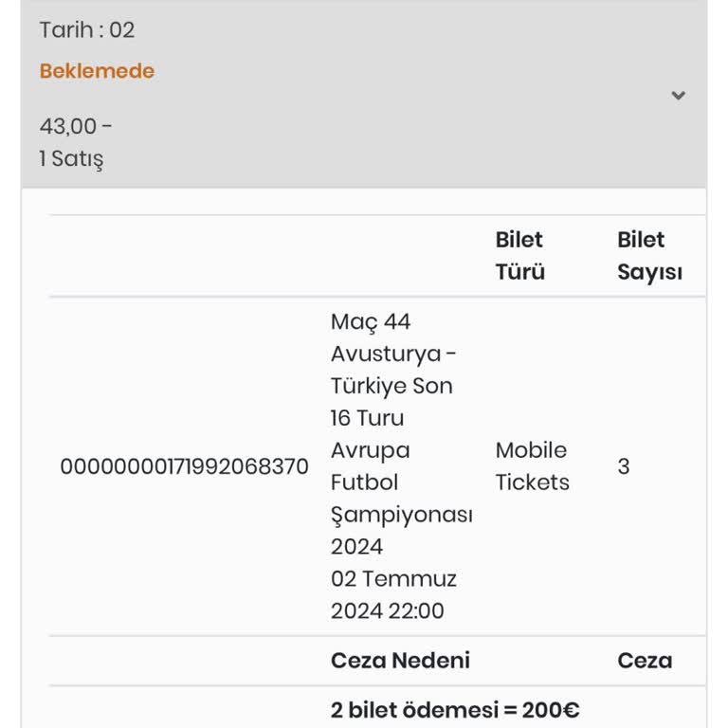The height and width of the screenshot is (728, 728).
Task: Click the Bilet Sayısı column header
Action: coord(649,256)
